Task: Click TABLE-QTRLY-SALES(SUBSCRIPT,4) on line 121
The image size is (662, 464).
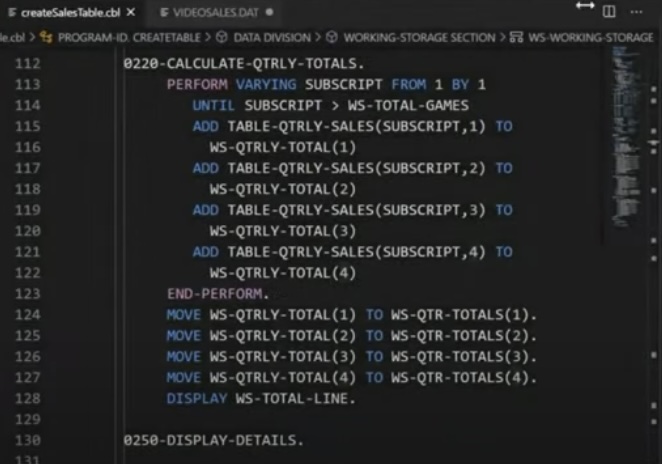Action: tap(357, 252)
